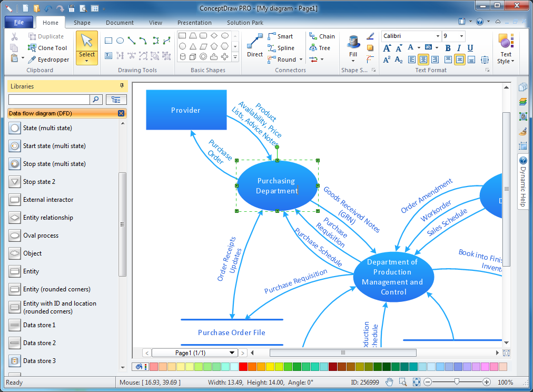533x392 pixels.
Task: Select the Oval process shape
Action: click(x=33, y=236)
